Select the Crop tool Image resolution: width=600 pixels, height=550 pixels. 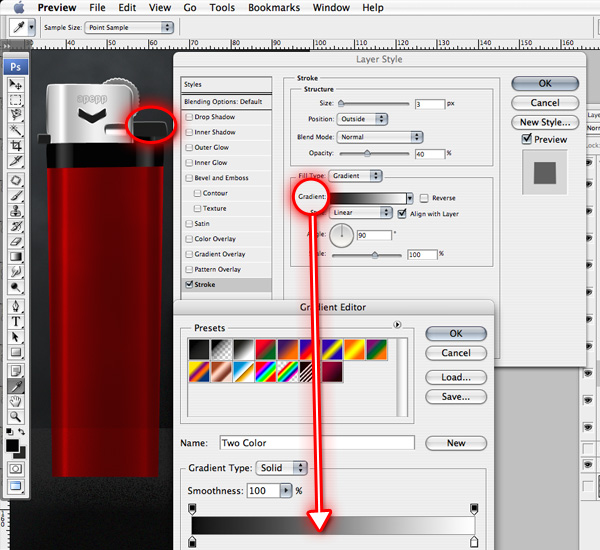click(16, 145)
